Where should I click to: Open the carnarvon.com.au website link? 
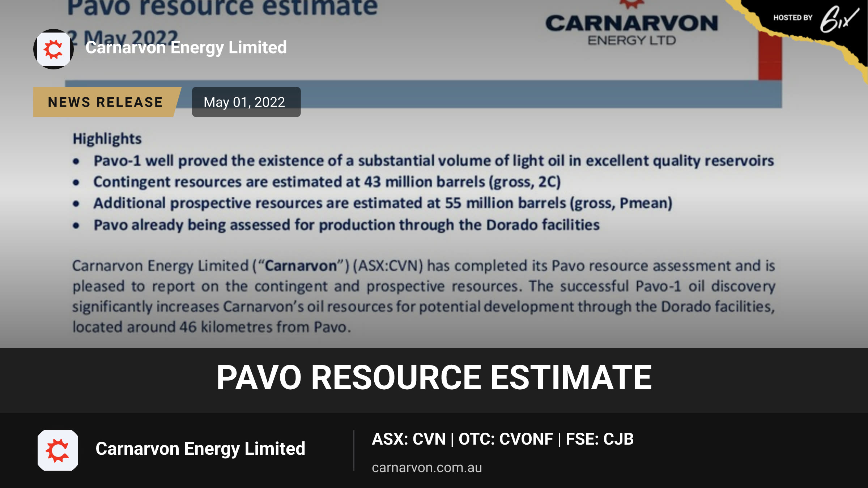(427, 467)
